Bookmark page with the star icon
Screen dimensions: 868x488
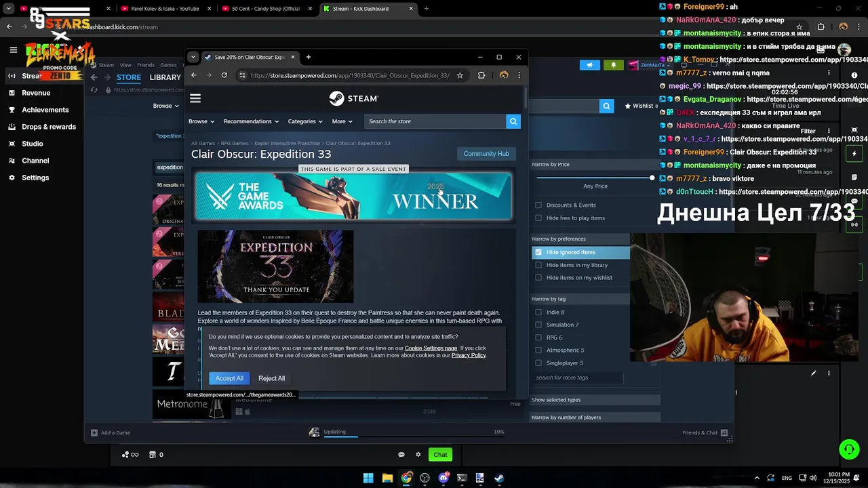pyautogui.click(x=460, y=75)
